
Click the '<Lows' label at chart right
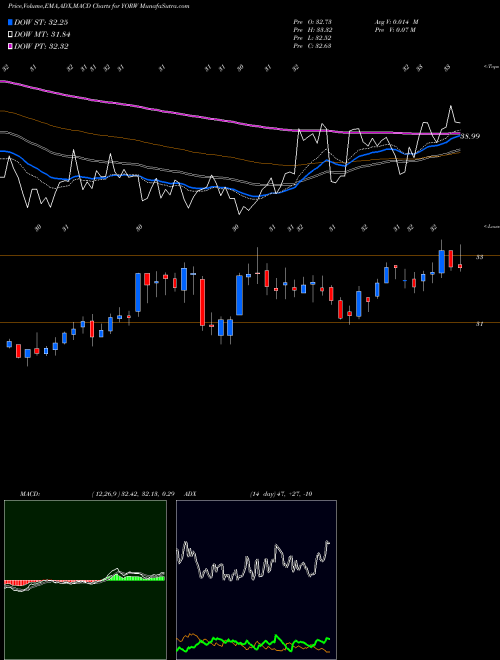tap(492, 226)
